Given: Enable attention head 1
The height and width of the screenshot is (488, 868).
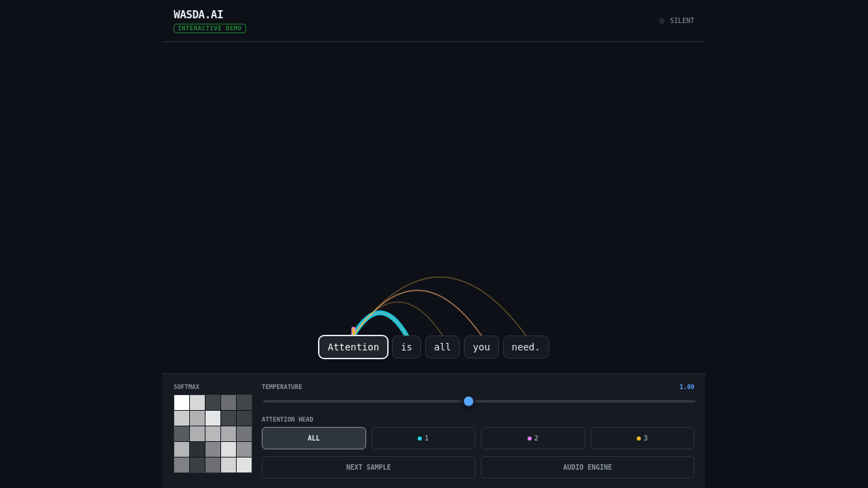Looking at the screenshot, I should pyautogui.click(x=423, y=438).
